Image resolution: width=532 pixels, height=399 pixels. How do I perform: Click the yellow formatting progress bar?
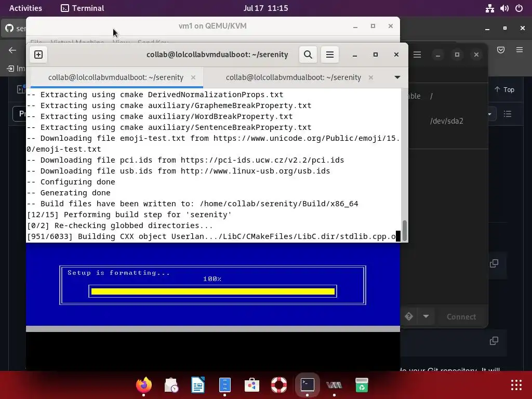(x=212, y=291)
